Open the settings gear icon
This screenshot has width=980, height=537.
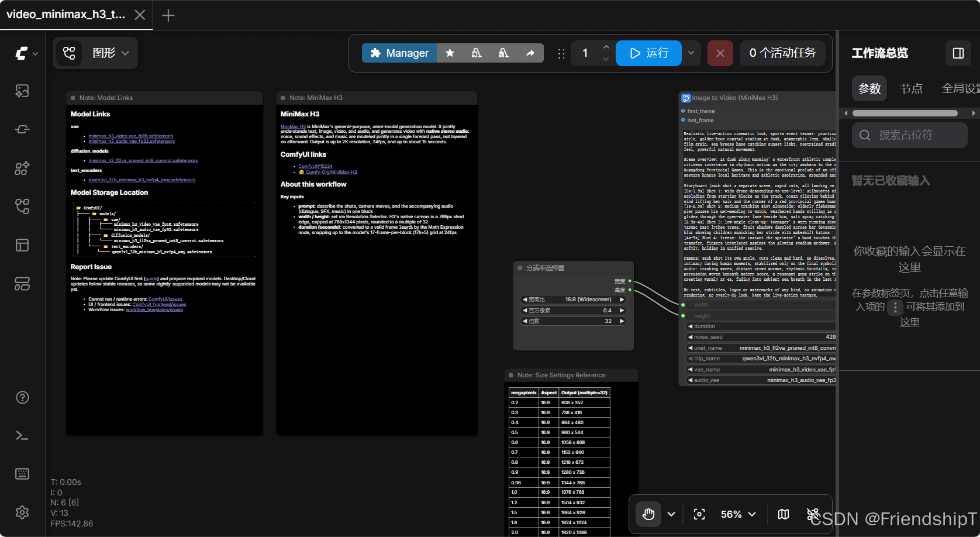(22, 512)
